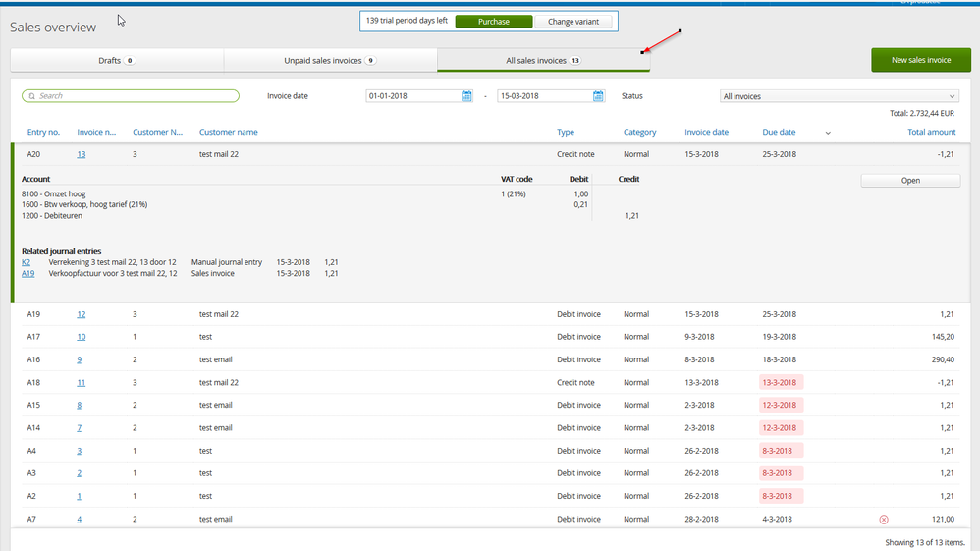Click account line 1200 - Debiteuren
The height and width of the screenshot is (551, 980).
click(x=52, y=216)
